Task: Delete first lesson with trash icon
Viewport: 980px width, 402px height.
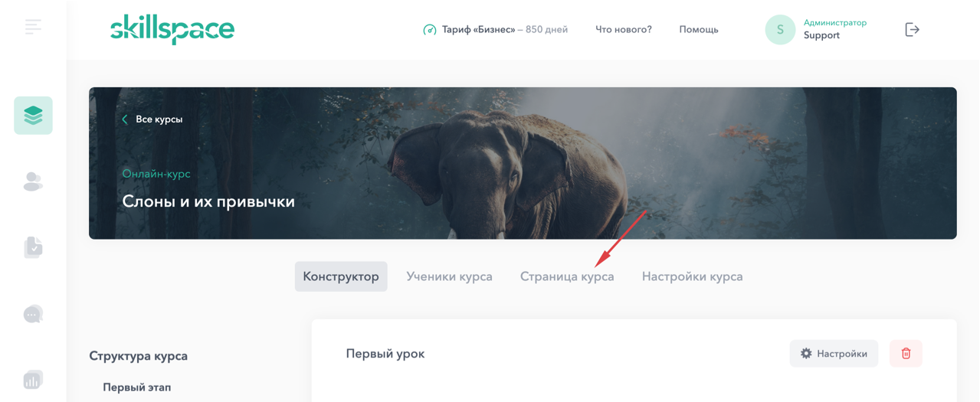Action: pos(906,354)
